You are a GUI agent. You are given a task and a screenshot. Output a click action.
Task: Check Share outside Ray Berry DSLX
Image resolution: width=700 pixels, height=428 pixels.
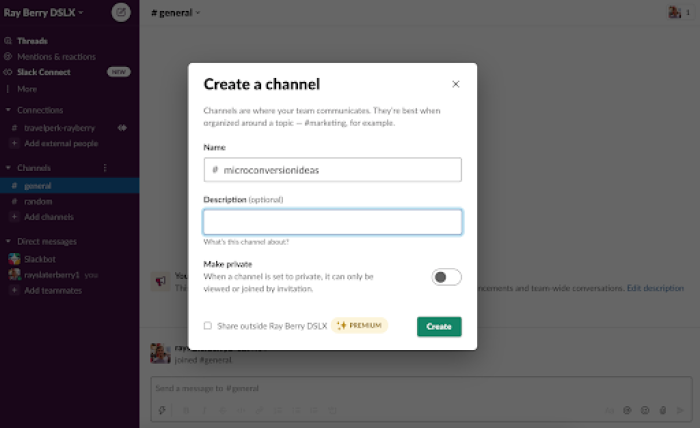(208, 325)
